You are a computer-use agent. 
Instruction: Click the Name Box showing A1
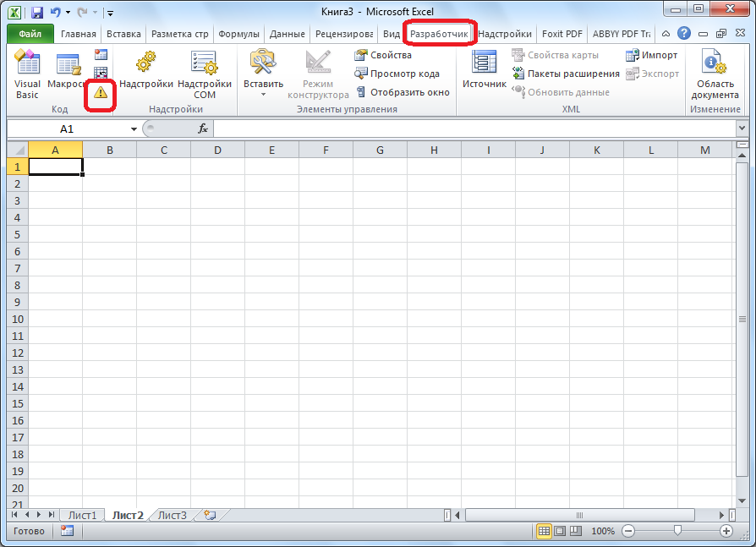coord(67,129)
